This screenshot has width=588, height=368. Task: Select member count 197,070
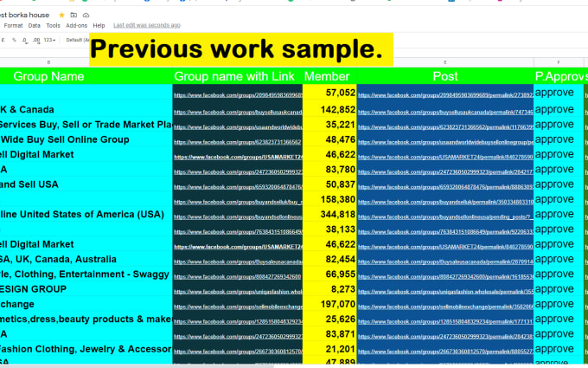[x=329, y=304]
